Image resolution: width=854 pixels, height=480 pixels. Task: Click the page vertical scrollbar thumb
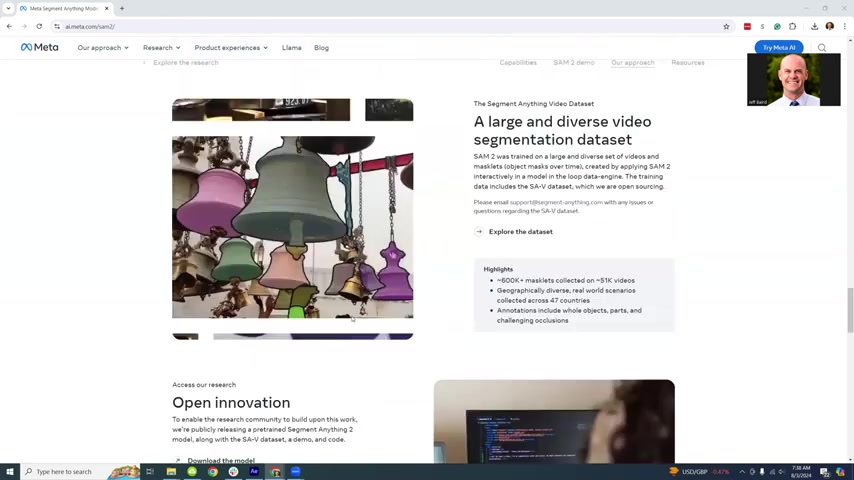pos(850,310)
